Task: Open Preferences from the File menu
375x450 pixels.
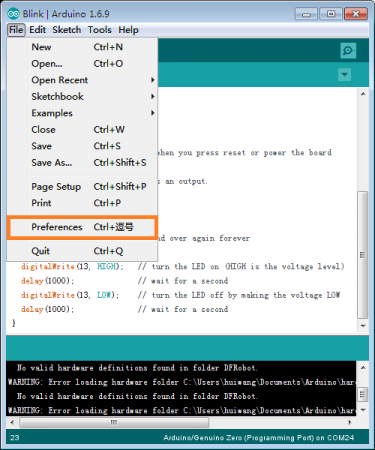Action: point(82,227)
